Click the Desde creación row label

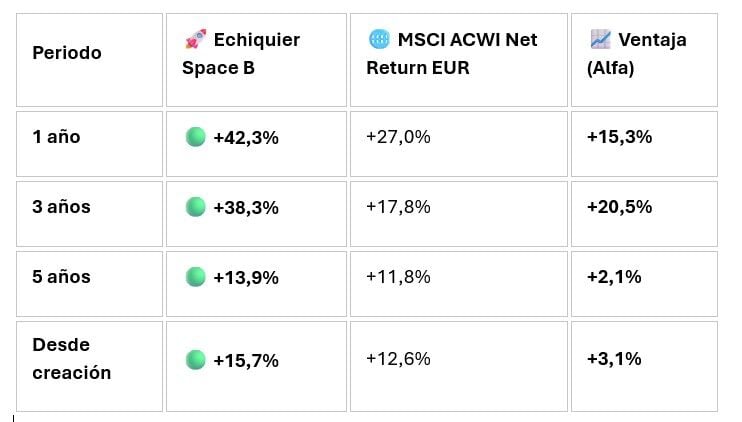point(71,359)
